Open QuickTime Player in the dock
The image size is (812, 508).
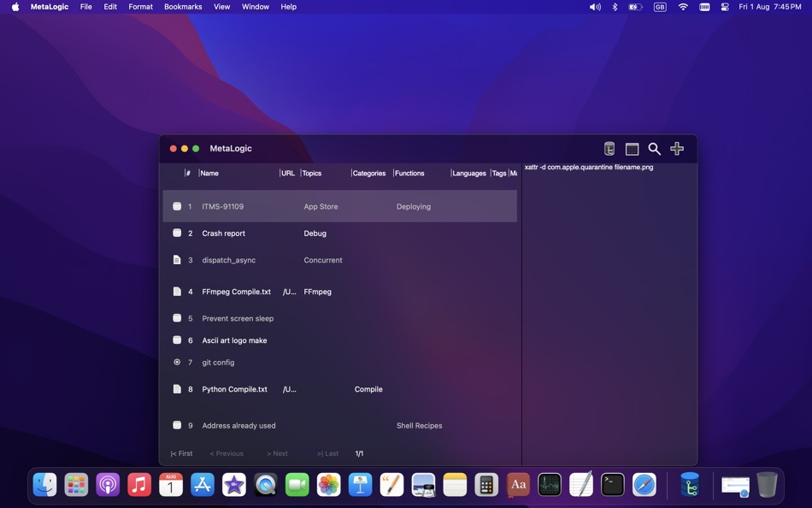266,485
